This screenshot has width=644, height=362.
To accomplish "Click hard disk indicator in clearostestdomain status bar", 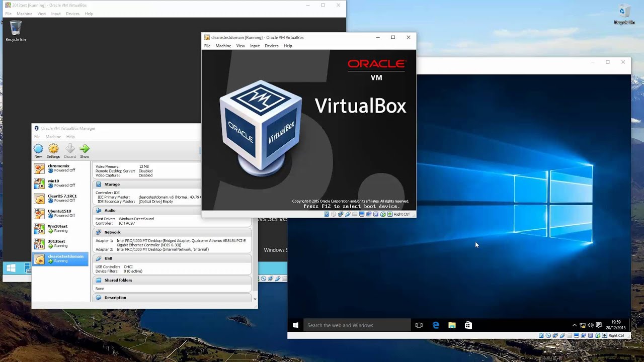I will [x=327, y=214].
